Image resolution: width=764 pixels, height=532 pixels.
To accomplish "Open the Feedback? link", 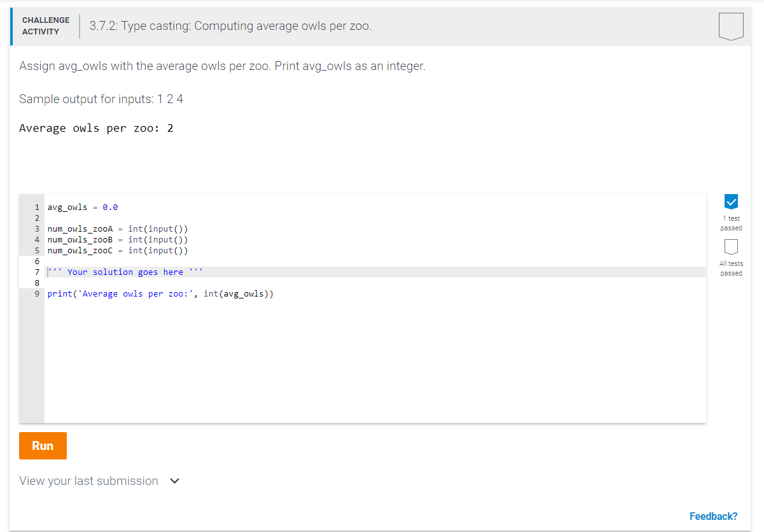I will coord(714,516).
